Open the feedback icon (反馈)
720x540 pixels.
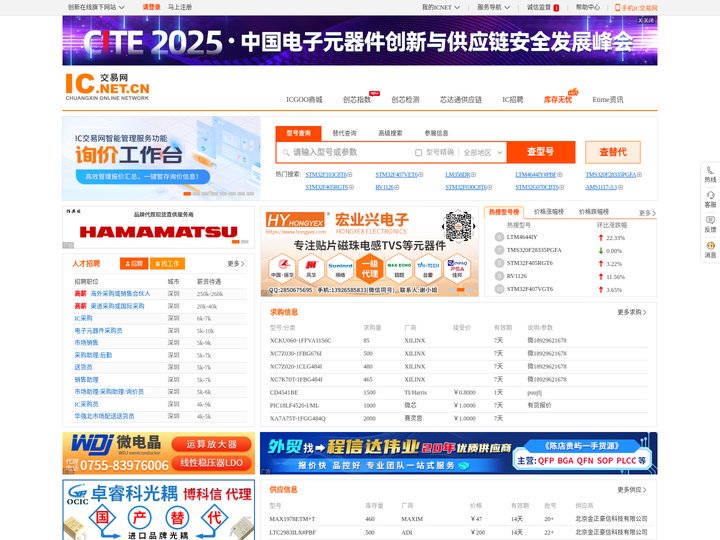coord(710,220)
